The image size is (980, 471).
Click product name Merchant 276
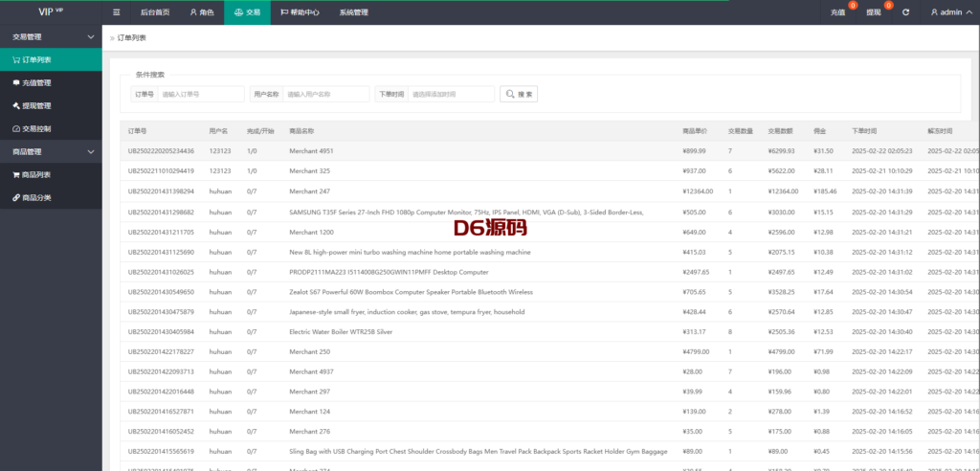[x=309, y=432]
